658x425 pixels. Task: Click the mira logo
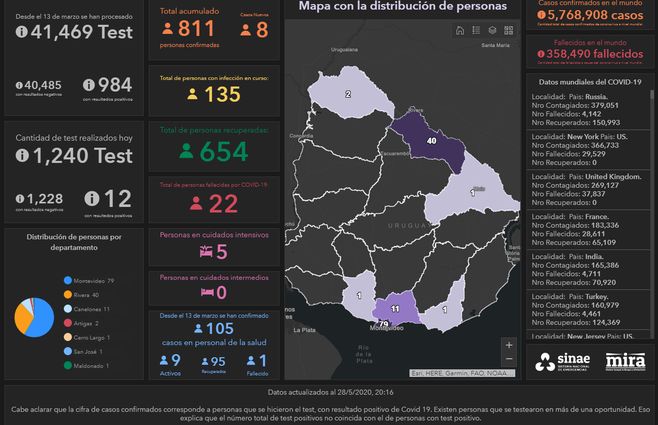[625, 361]
